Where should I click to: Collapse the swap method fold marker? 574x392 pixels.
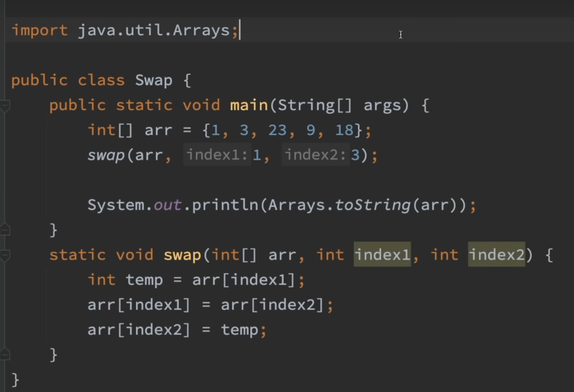coord(5,256)
